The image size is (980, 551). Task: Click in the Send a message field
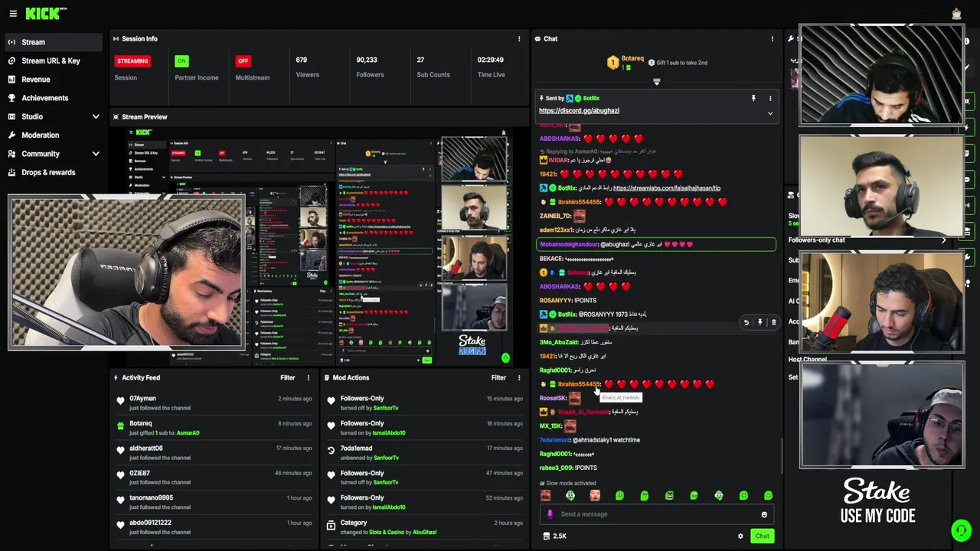(658, 514)
